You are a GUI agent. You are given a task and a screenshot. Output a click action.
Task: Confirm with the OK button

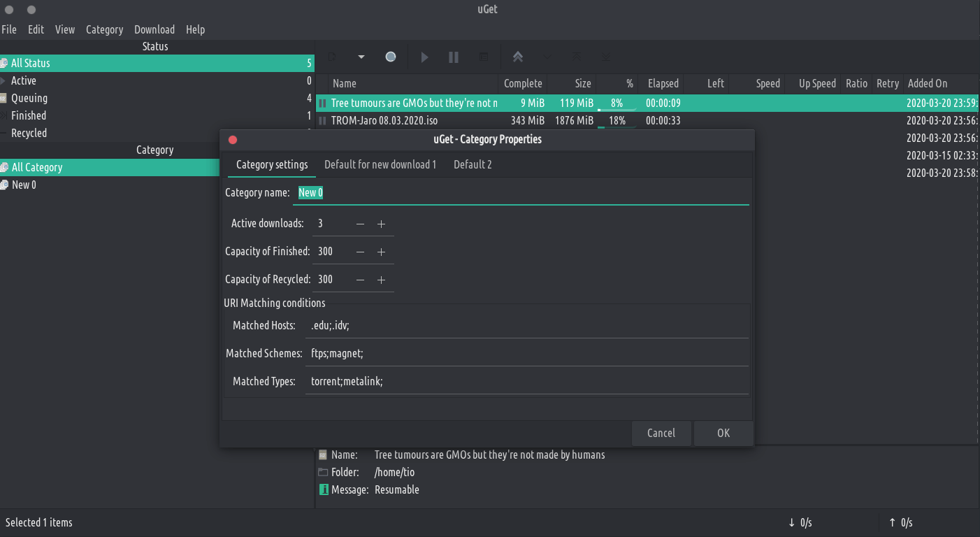[723, 433]
